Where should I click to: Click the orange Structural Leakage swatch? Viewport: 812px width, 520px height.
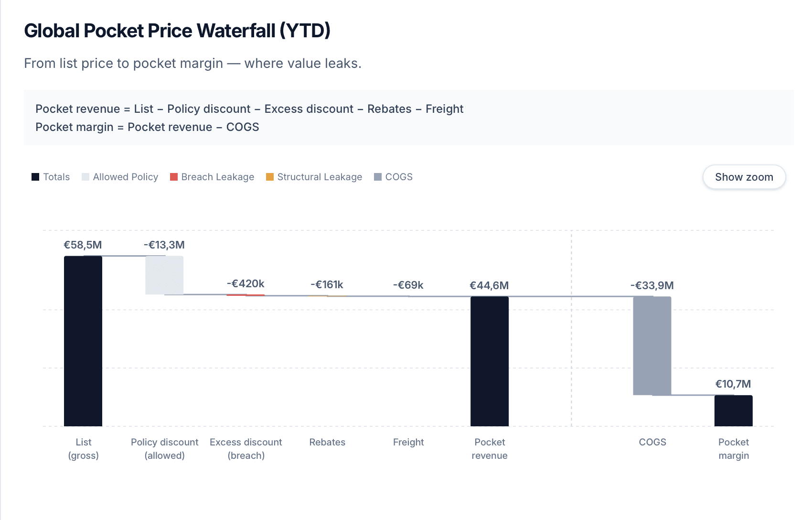[270, 177]
